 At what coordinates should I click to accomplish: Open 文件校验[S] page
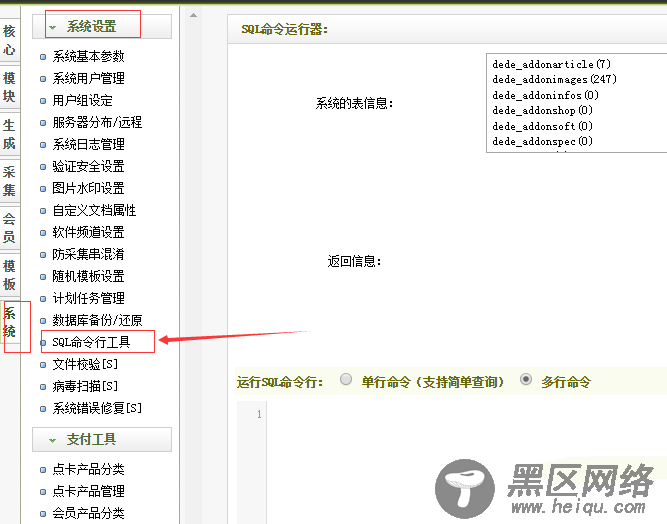pyautogui.click(x=85, y=365)
